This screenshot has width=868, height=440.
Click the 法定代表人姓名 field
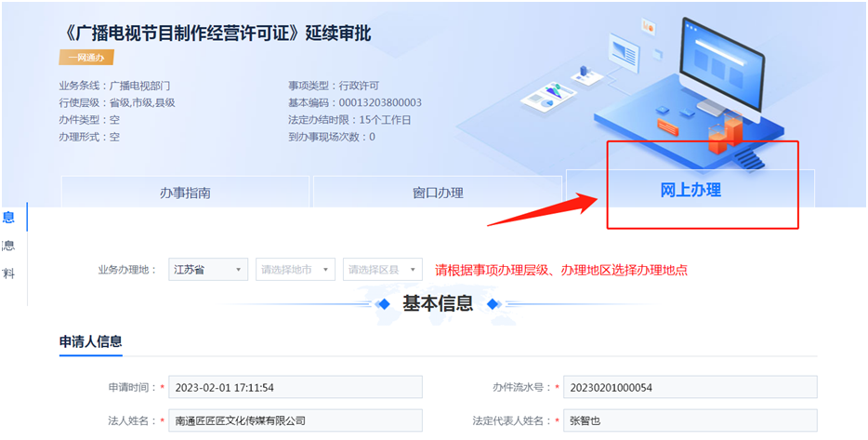(x=690, y=420)
